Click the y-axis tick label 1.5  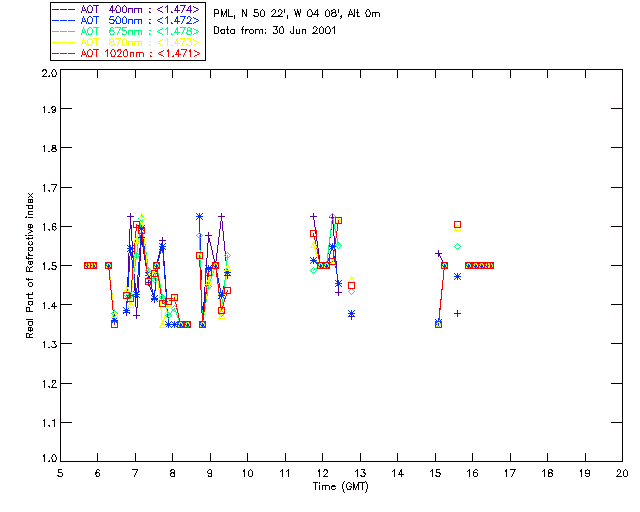[48, 266]
